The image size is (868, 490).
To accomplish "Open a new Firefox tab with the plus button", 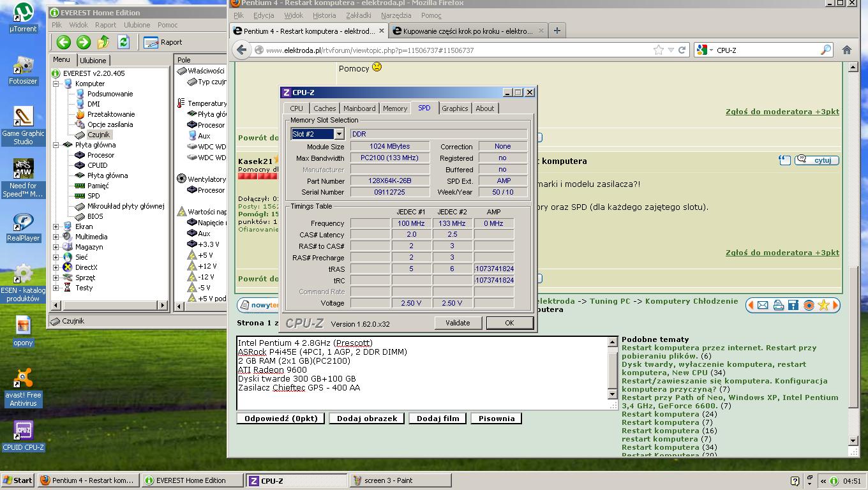I will point(557,31).
